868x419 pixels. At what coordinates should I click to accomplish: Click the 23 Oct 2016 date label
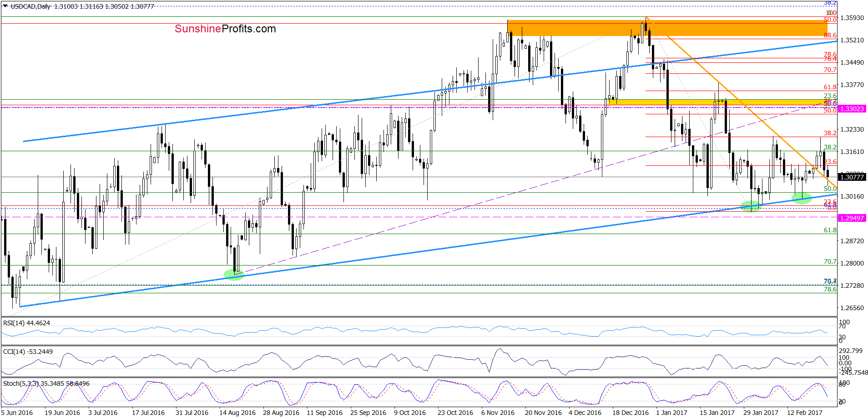pos(455,413)
